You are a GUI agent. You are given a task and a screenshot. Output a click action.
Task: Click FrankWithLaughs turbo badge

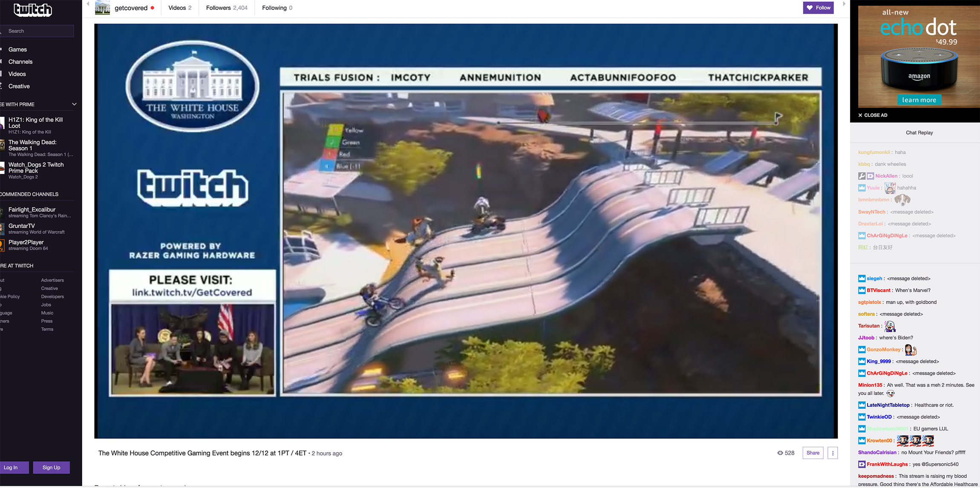click(862, 464)
